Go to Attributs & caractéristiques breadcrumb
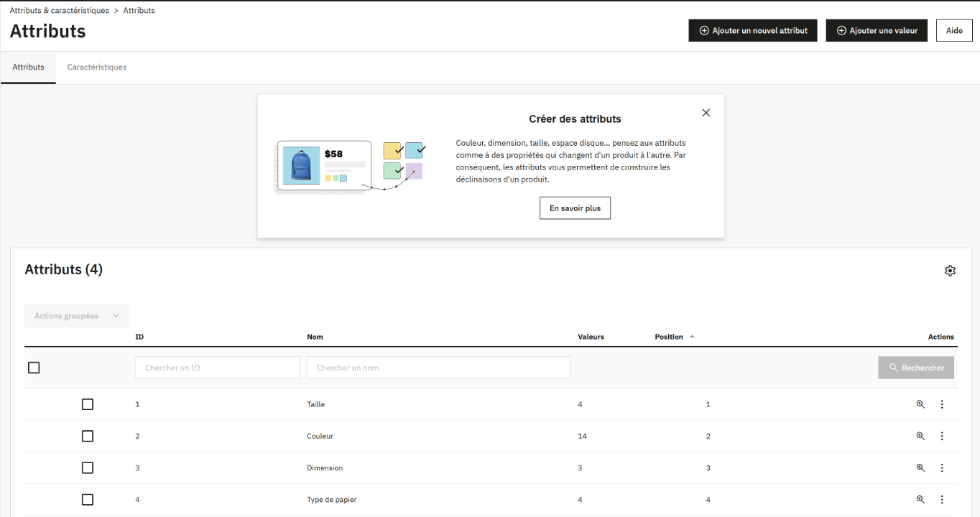This screenshot has height=517, width=980. [x=59, y=11]
